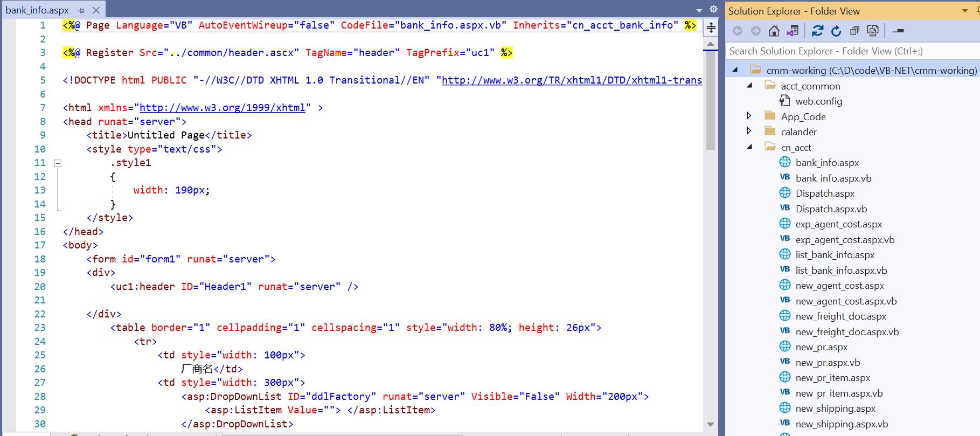Image resolution: width=980 pixels, height=436 pixels.
Task: Select new_shipping.aspx file
Action: 835,409
